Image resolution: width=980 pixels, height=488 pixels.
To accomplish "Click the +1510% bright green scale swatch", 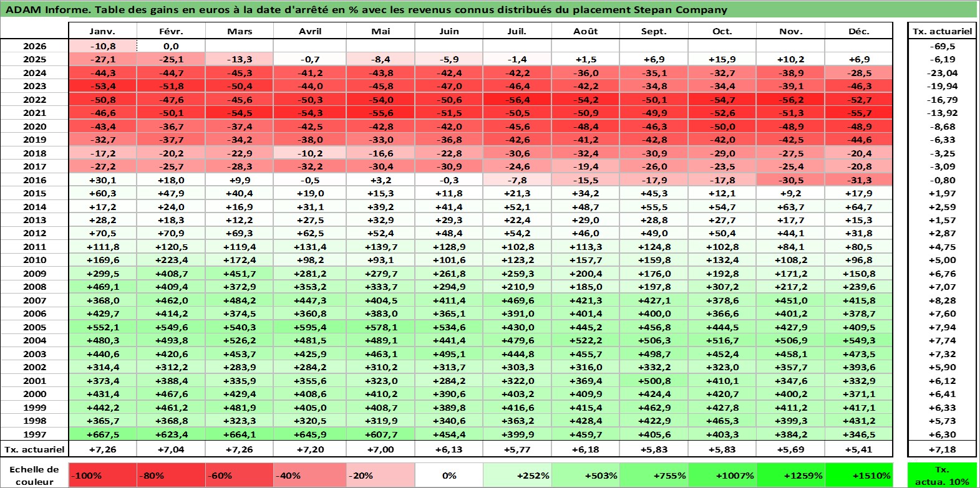I will coord(859,476).
